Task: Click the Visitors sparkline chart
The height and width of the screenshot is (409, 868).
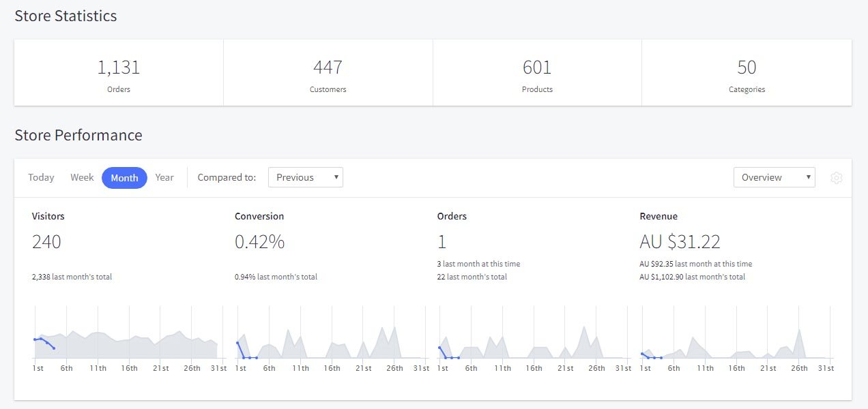Action: (x=126, y=337)
